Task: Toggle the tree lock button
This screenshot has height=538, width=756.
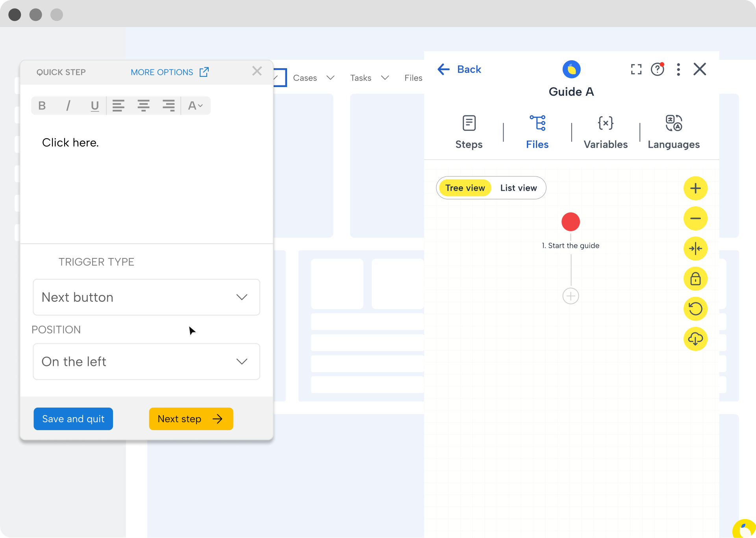Action: tap(695, 279)
